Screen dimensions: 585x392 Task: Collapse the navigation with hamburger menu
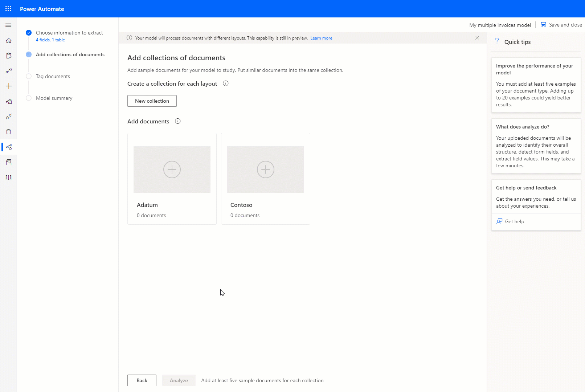point(8,25)
